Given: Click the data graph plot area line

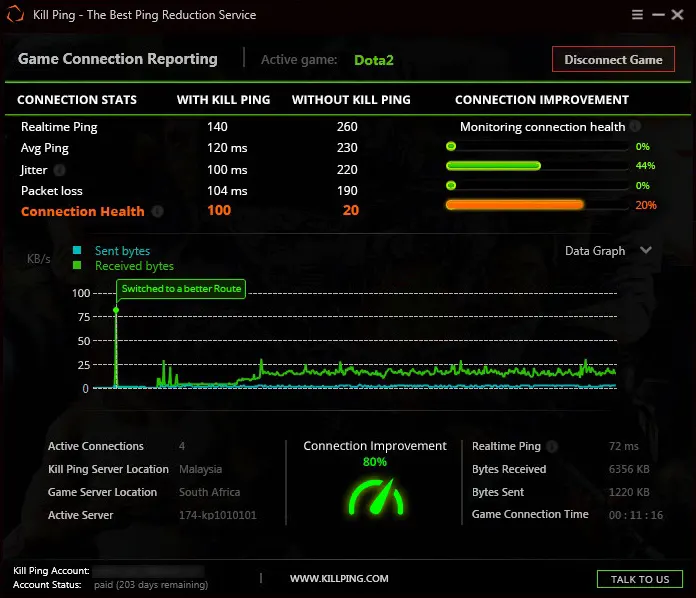Looking at the screenshot, I should coord(355,341).
